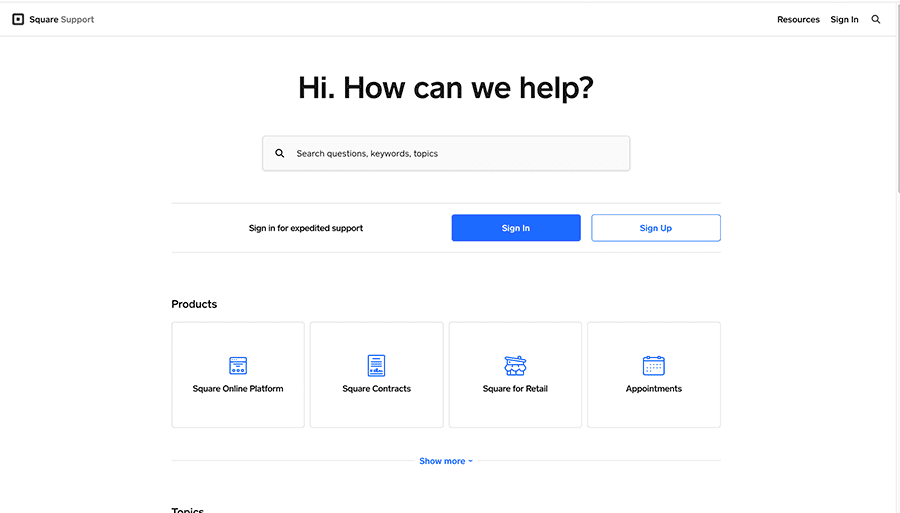Click the Square Support title link
Image resolution: width=900 pixels, height=513 pixels.
[x=61, y=20]
